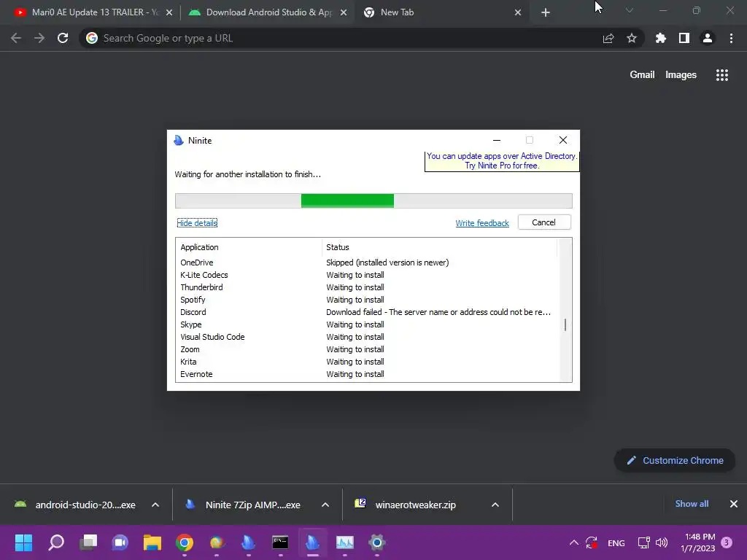
Task: Click the ENG language indicator
Action: 616,542
